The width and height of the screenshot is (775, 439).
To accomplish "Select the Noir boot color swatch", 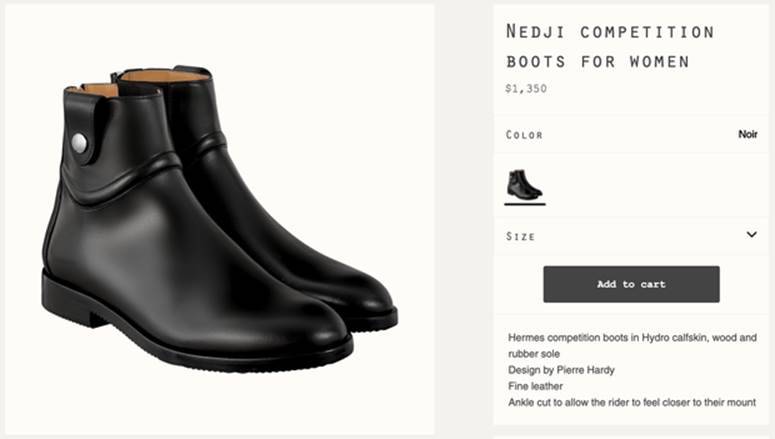I will click(x=524, y=184).
